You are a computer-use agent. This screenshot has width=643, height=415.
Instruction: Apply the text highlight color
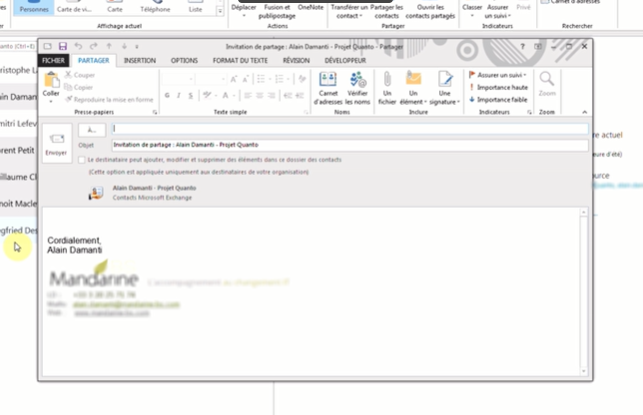pyautogui.click(x=207, y=96)
